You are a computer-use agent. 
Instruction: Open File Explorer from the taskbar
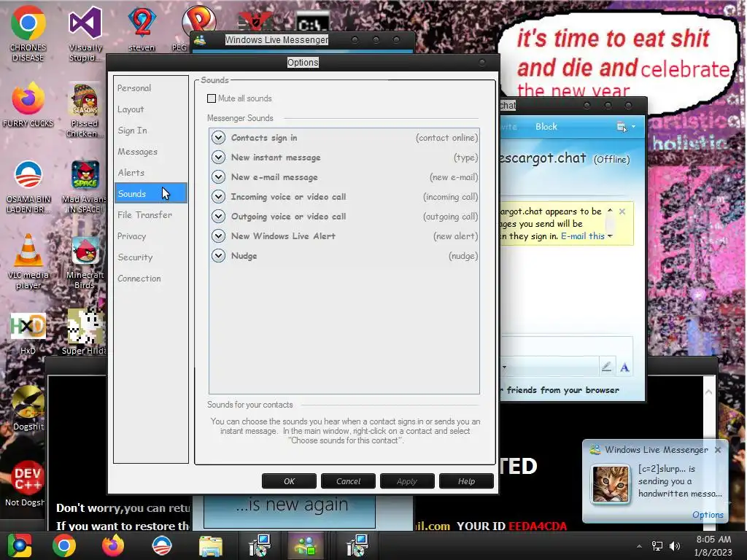(211, 545)
